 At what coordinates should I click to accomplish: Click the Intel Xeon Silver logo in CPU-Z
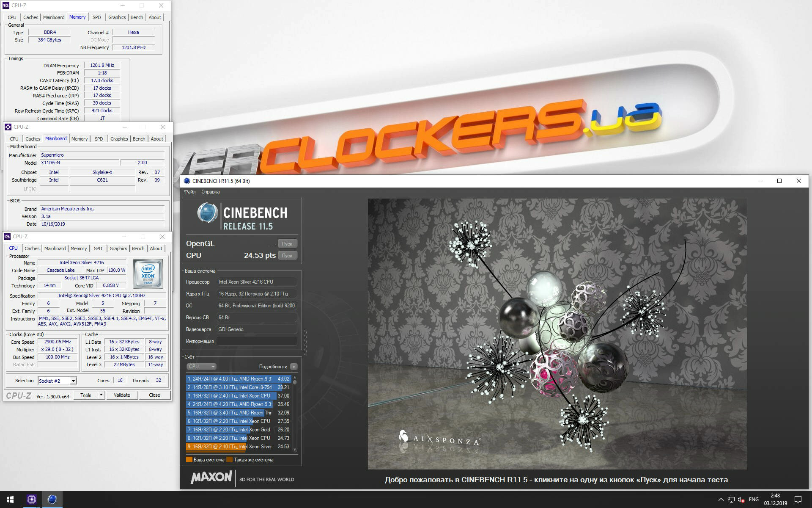coord(148,274)
